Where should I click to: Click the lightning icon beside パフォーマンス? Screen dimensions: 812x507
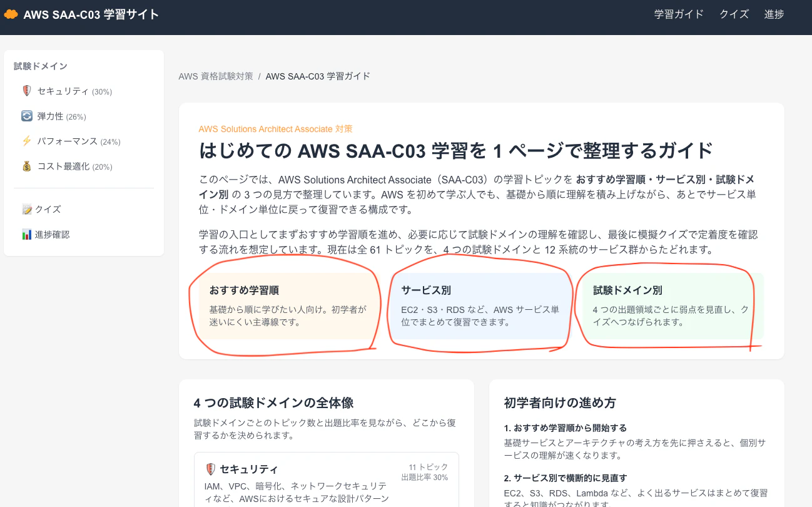click(26, 141)
